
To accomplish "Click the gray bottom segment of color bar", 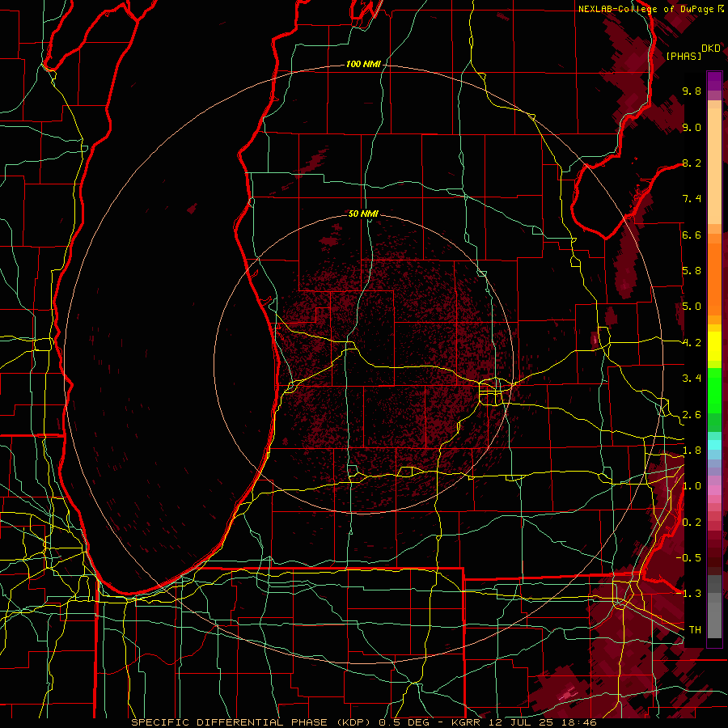I will [714, 620].
